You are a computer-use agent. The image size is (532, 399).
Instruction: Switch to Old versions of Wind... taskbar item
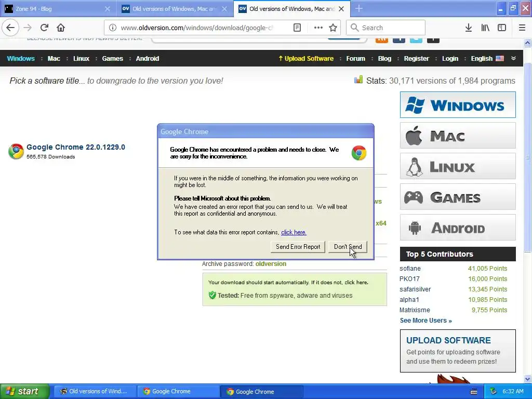click(x=95, y=391)
